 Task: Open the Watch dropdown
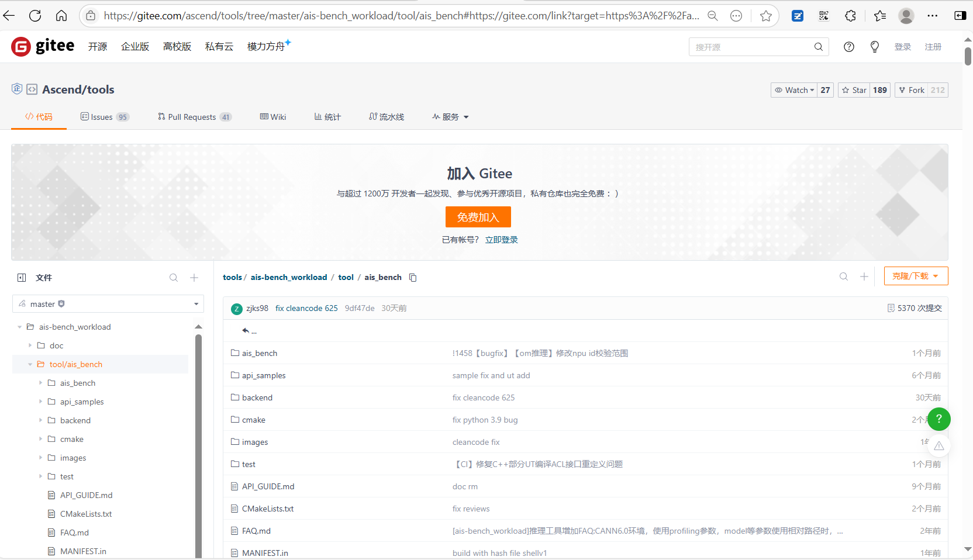(795, 90)
